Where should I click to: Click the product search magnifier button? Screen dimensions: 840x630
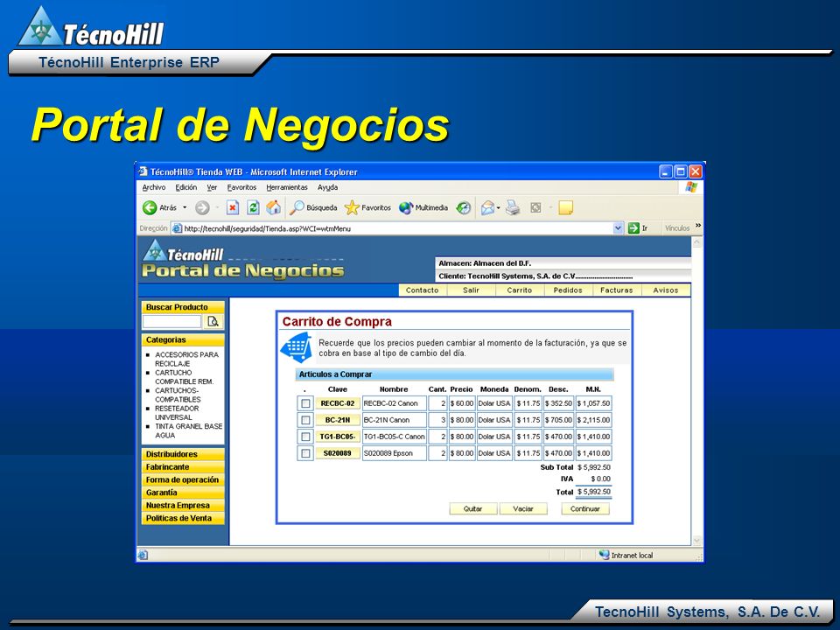pos(213,321)
